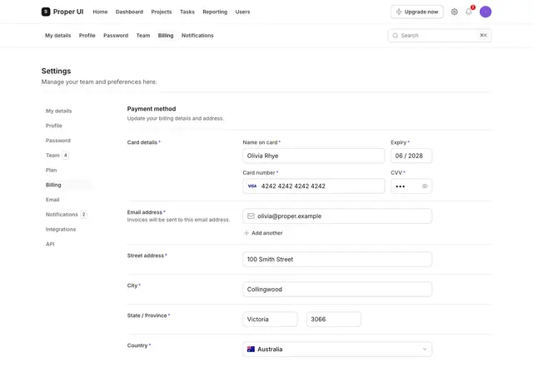Screen dimensions: 533x392
Task: Open Integrations in sidebar
Action: (x=61, y=229)
